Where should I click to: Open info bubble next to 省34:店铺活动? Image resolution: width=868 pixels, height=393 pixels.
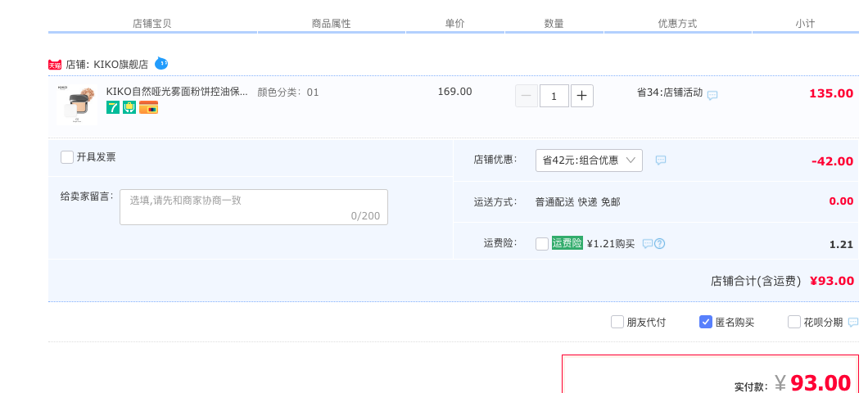coord(712,95)
